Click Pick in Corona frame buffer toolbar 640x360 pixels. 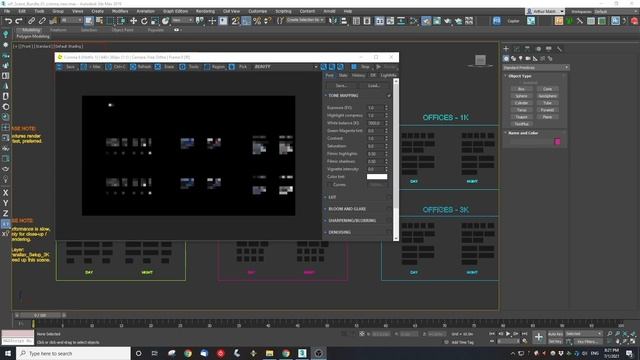tap(239, 67)
